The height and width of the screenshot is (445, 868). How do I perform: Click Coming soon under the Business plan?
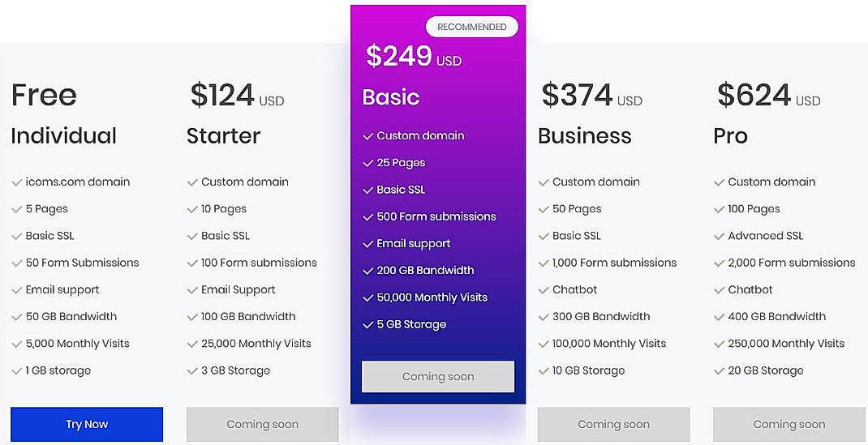[x=613, y=424]
